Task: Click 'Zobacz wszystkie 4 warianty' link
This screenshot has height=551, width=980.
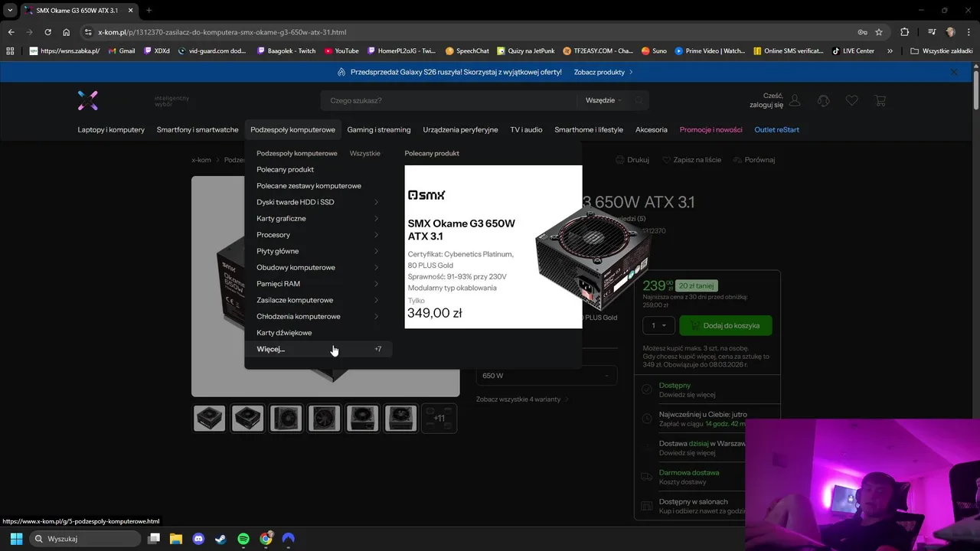Action: 521,399
